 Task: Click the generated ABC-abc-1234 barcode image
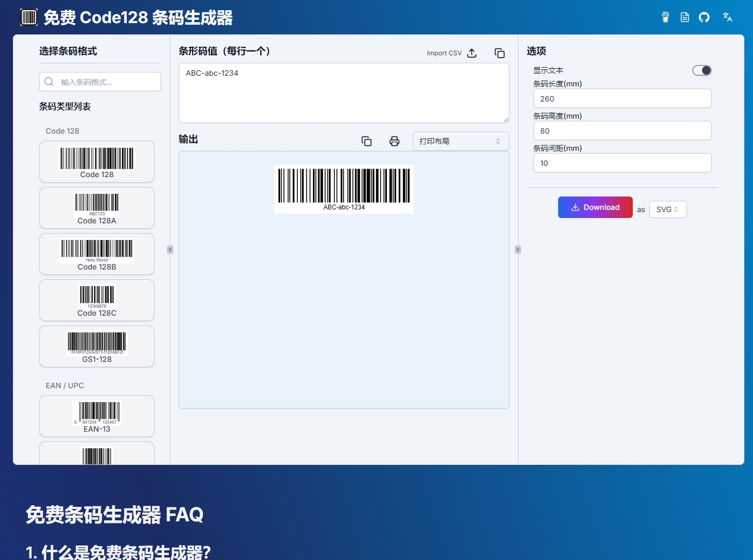[344, 189]
